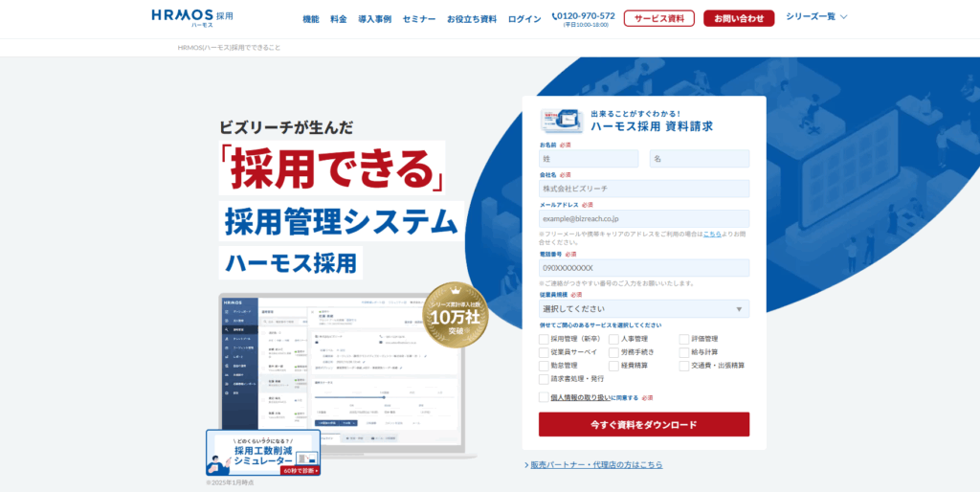Image resolution: width=980 pixels, height=492 pixels.
Task: Open the 個人情報の取り扱い link
Action: [581, 397]
